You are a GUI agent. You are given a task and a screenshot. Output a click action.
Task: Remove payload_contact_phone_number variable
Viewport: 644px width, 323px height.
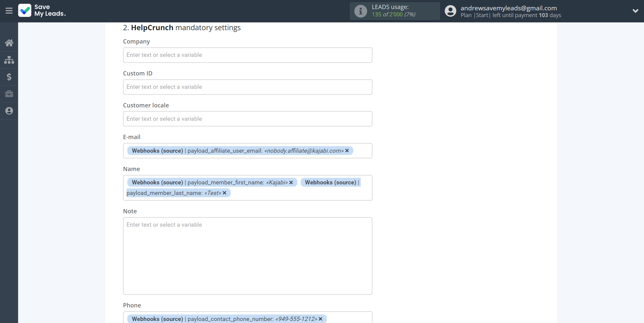coord(320,319)
